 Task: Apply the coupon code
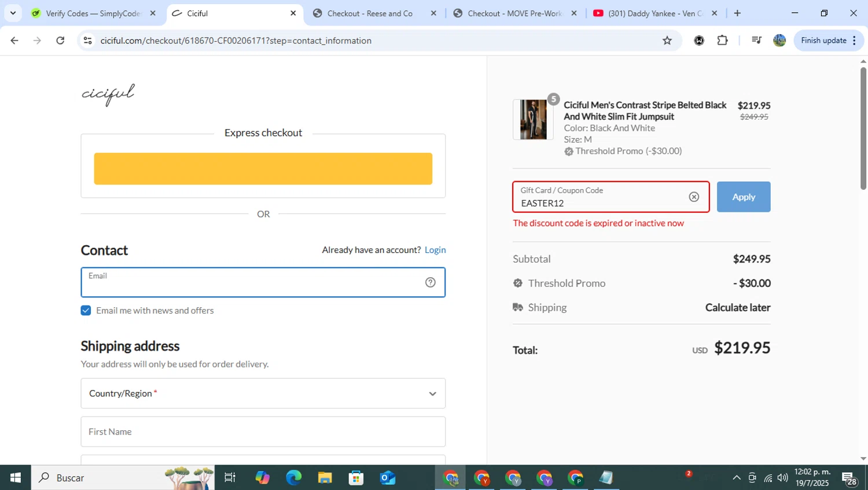pyautogui.click(x=744, y=197)
